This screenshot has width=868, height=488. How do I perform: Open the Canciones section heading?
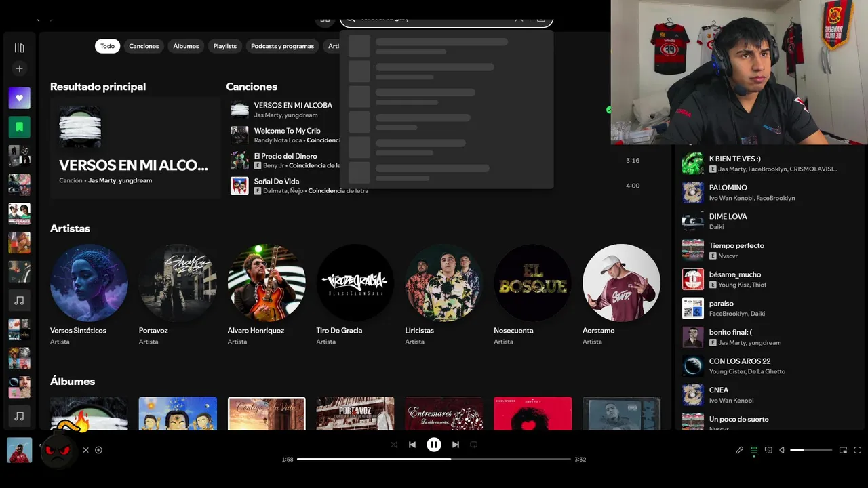click(x=252, y=87)
